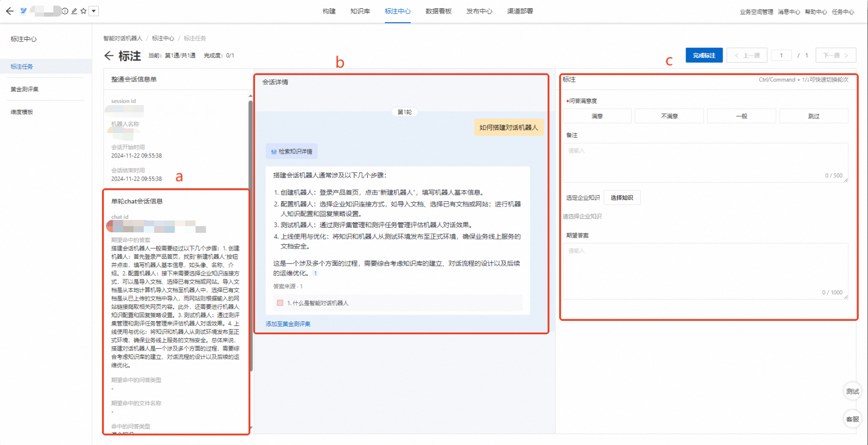Click the scroll-up arrow of the left panel

tap(251, 96)
